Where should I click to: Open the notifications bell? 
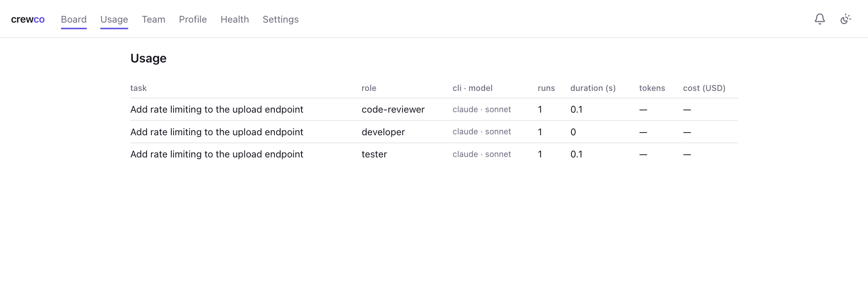point(820,19)
